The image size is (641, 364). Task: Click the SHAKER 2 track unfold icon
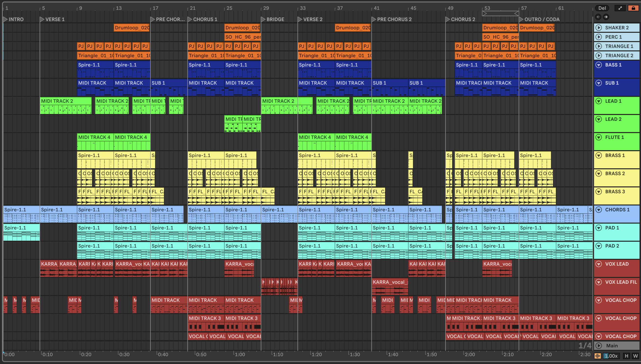(598, 28)
